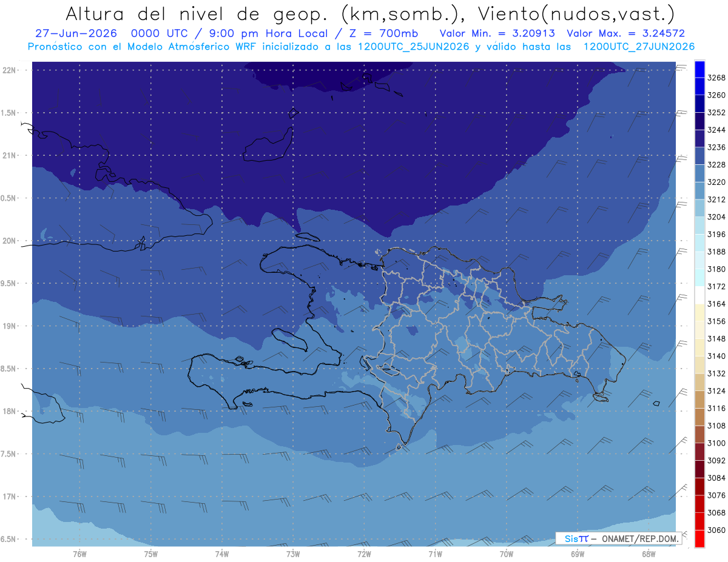Viewport: 728px width, 562px height.
Task: Select the '75W' longitude label
Action: coord(151,554)
